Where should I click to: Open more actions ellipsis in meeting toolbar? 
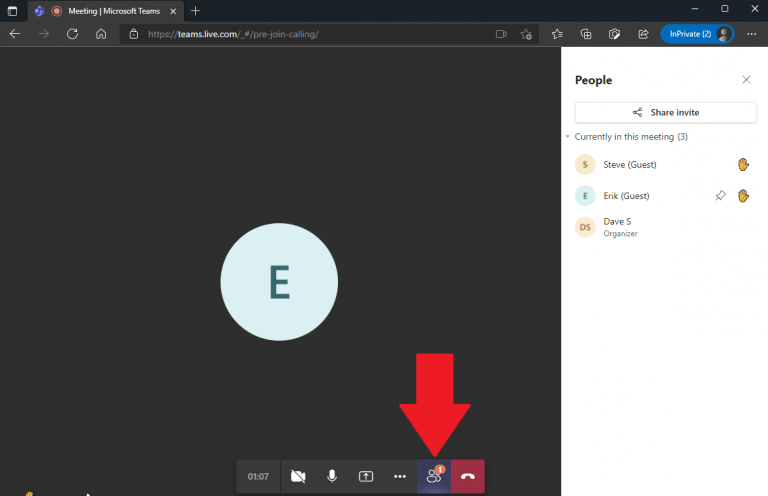(400, 476)
